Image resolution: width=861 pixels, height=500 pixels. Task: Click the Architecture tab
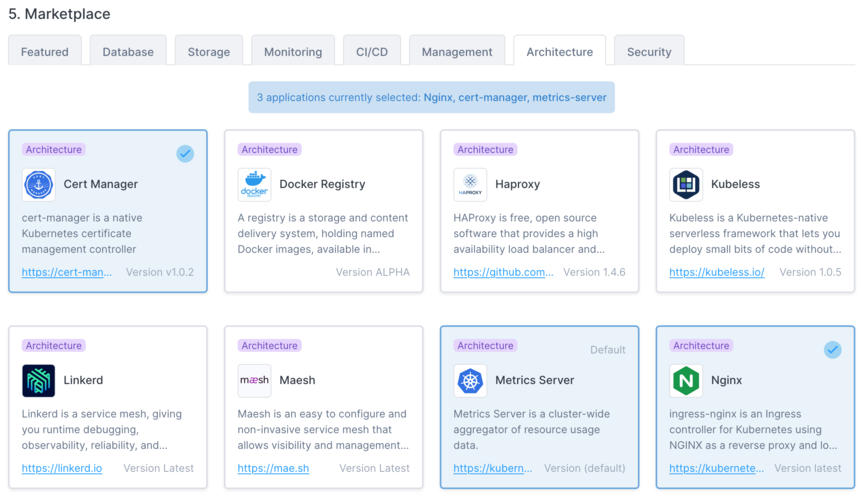point(560,52)
